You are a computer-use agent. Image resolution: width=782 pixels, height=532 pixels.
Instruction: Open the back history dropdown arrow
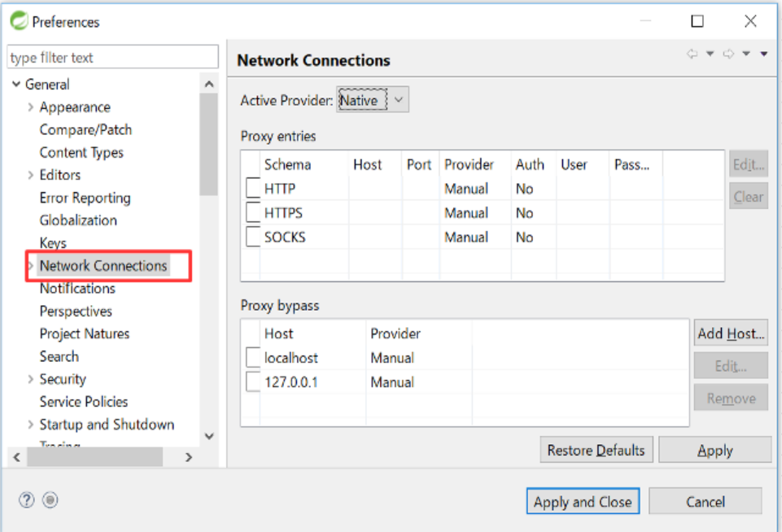coord(710,54)
